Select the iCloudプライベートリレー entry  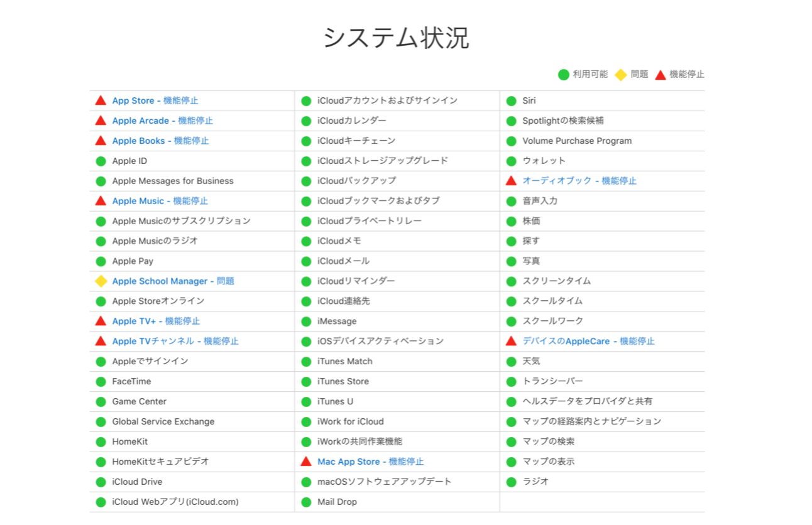370,221
